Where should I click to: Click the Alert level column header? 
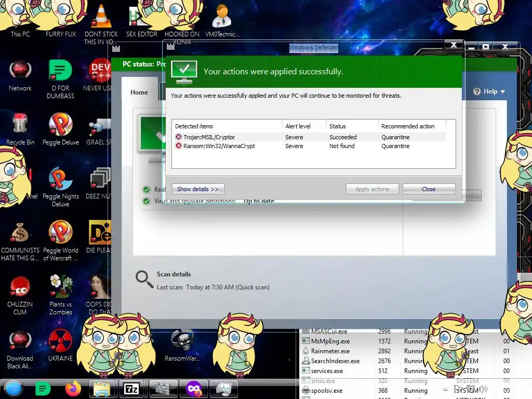click(x=304, y=126)
